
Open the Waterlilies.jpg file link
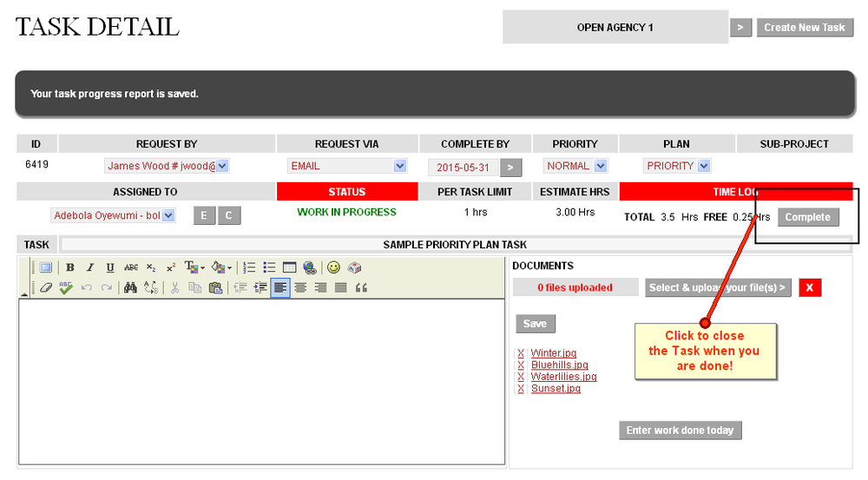(563, 377)
